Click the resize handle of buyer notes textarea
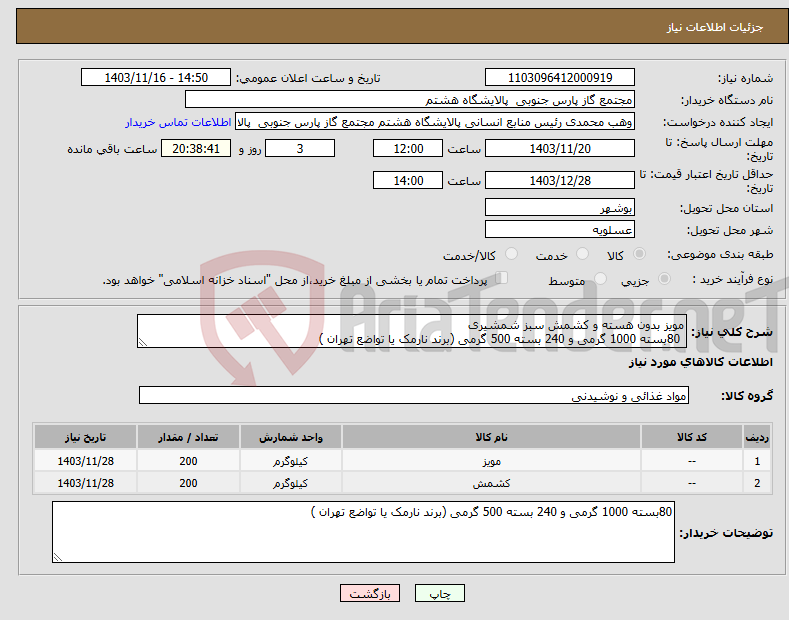 click(x=58, y=557)
